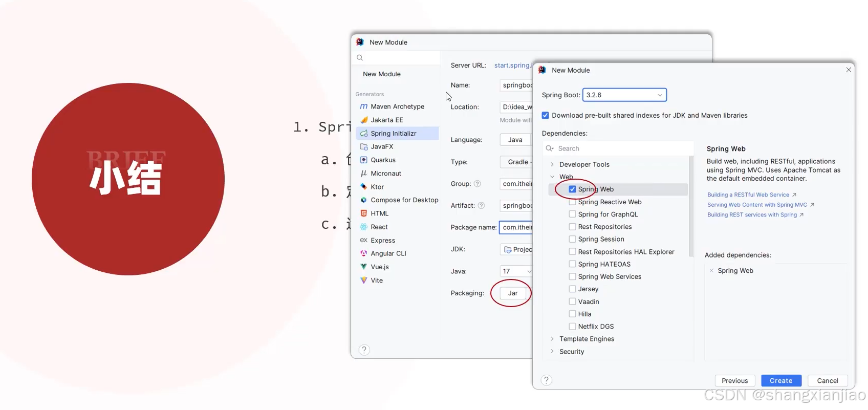Image resolution: width=868 pixels, height=410 pixels.
Task: Click the Spring Initializr leaf icon
Action: tap(364, 133)
